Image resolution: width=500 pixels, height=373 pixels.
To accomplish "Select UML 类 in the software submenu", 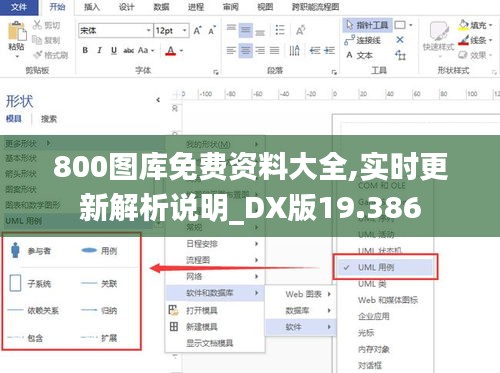I will [x=372, y=284].
